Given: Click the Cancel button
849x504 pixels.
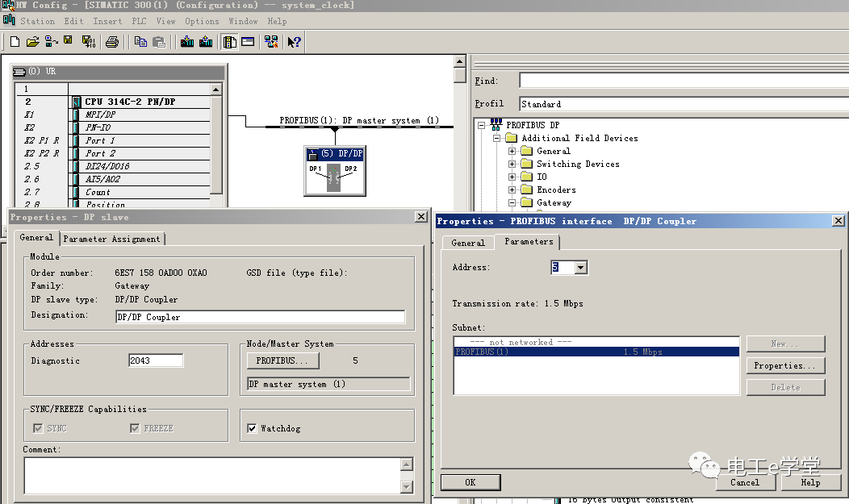Looking at the screenshot, I should pos(745,482).
